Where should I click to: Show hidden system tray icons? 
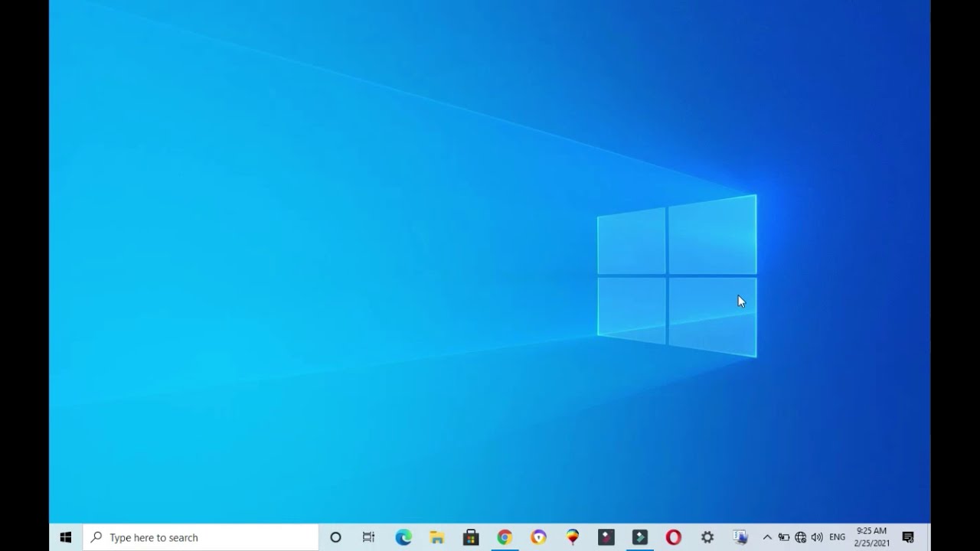pos(767,537)
